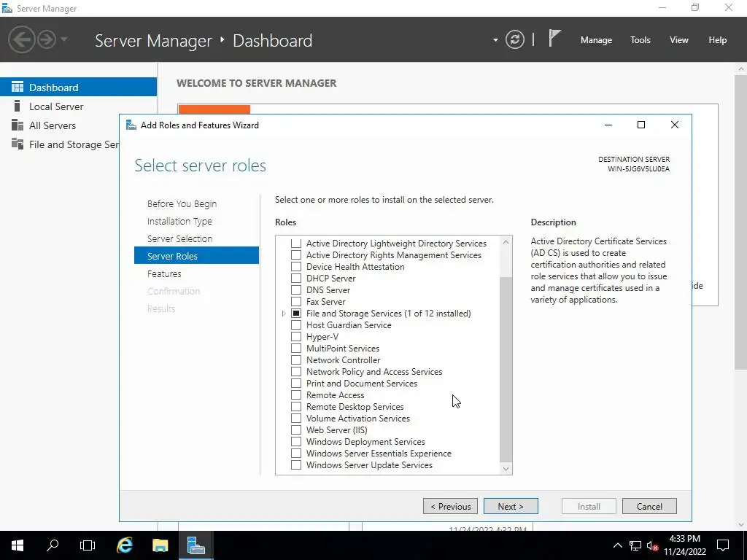This screenshot has width=747, height=560.
Task: Check Remote Desktop Services role
Action: coord(296,407)
